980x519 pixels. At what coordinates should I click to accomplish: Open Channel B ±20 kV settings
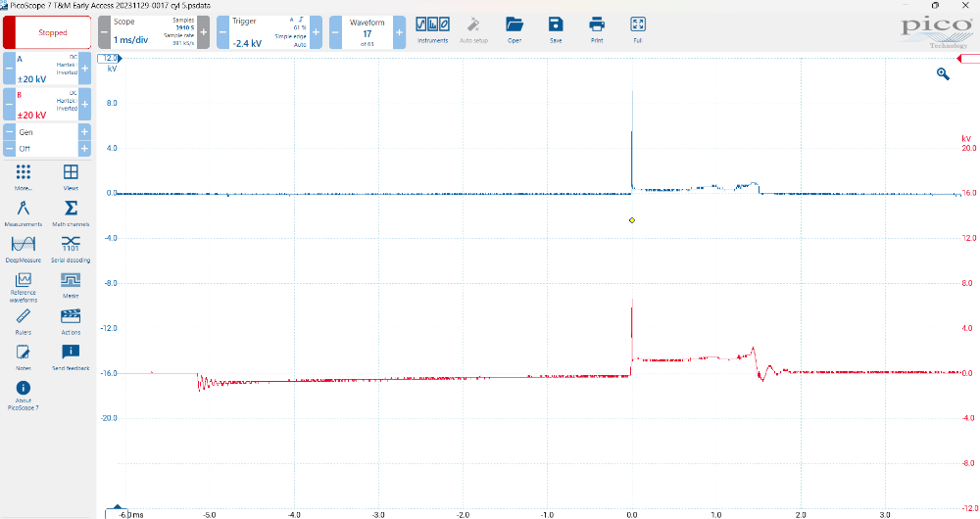[47, 105]
